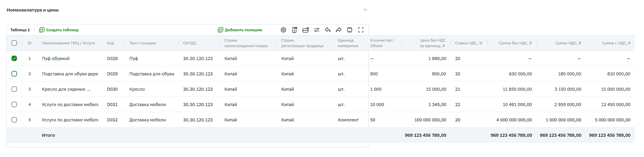
Task: Expand table to fullscreen
Action: pyautogui.click(x=361, y=30)
